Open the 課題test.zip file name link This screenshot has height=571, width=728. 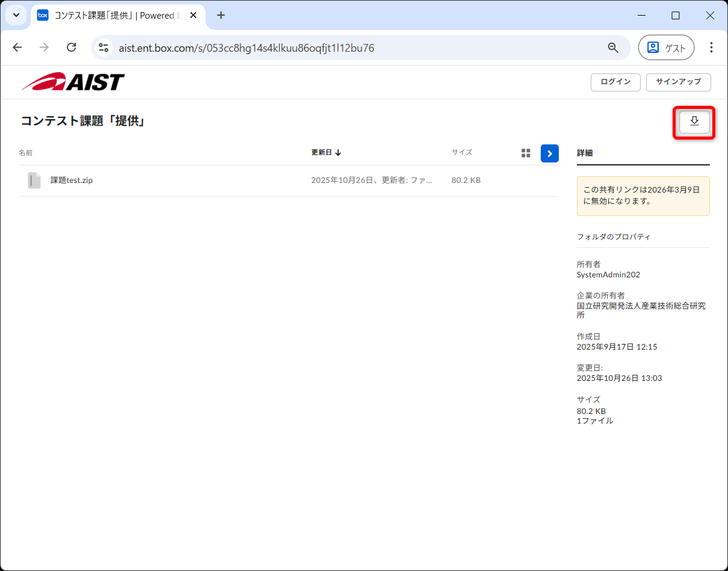(72, 181)
